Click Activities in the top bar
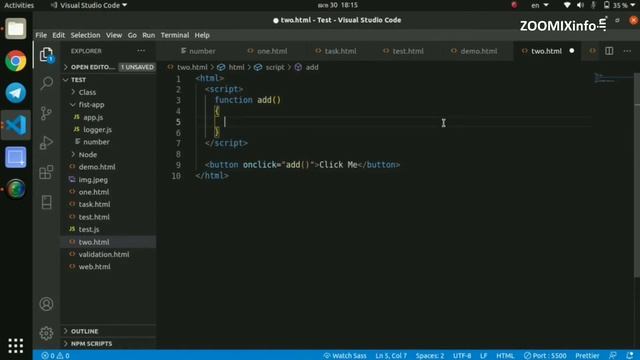 click(19, 5)
